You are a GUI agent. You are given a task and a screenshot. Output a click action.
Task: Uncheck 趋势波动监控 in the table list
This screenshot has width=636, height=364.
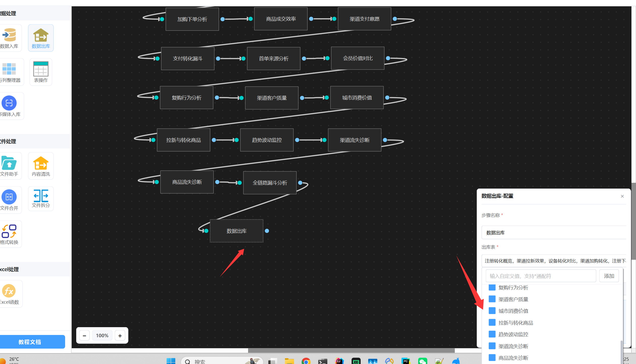[492, 334]
